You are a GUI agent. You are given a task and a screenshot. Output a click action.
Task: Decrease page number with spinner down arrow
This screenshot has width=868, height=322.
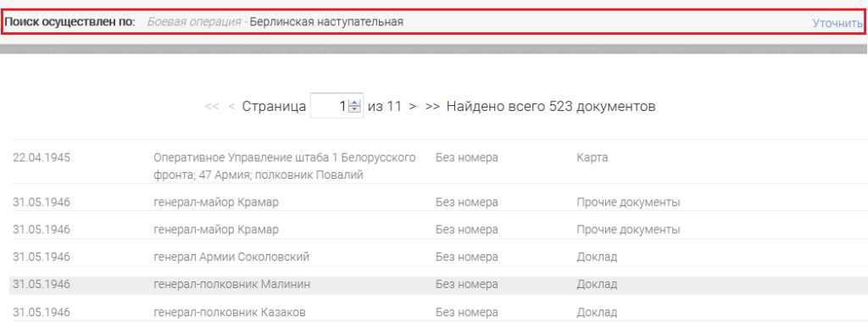point(354,109)
